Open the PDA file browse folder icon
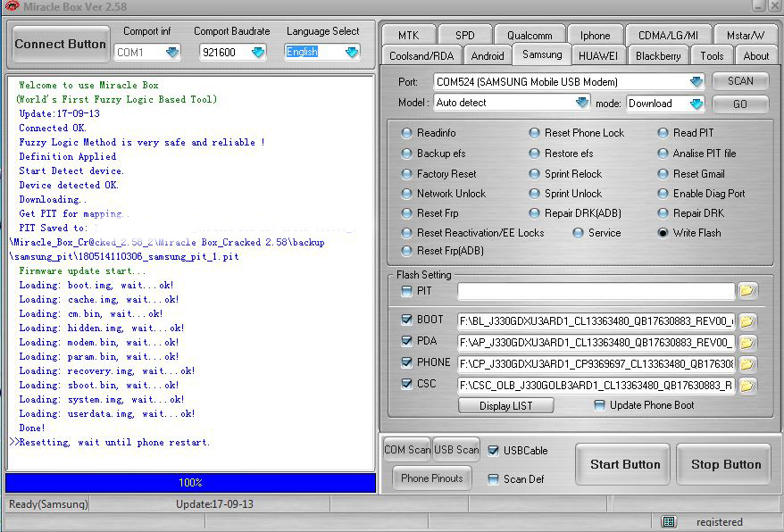This screenshot has width=784, height=532. pyautogui.click(x=746, y=343)
